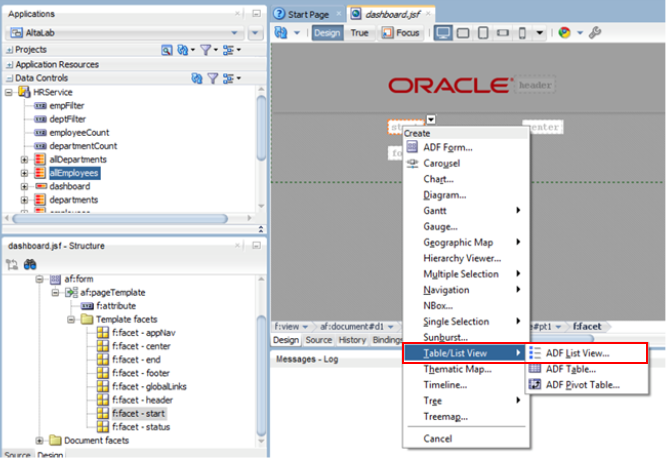Select f:facet - globalLinks
Viewport: 666px width, 458px height.
[x=149, y=387]
